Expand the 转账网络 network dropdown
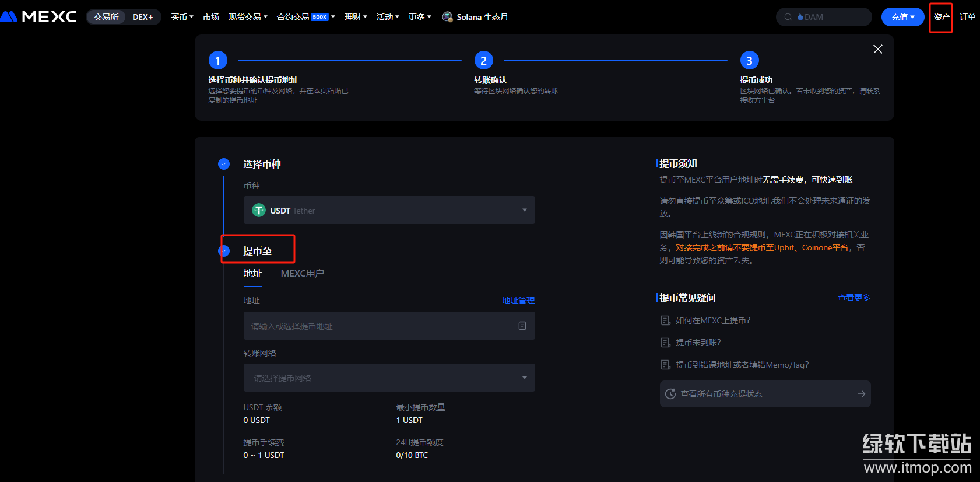 coord(389,378)
